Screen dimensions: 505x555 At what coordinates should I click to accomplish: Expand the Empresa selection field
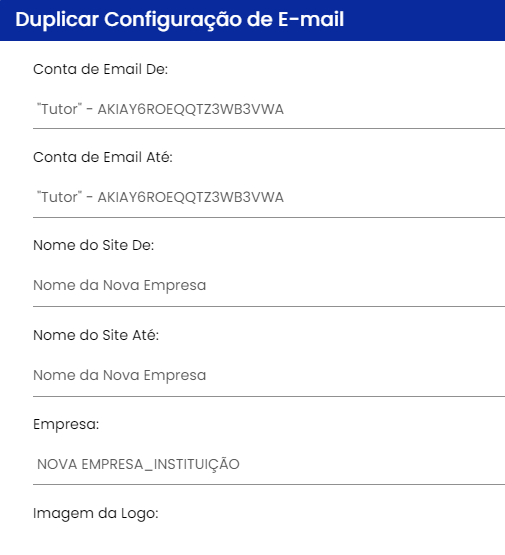coord(269,464)
